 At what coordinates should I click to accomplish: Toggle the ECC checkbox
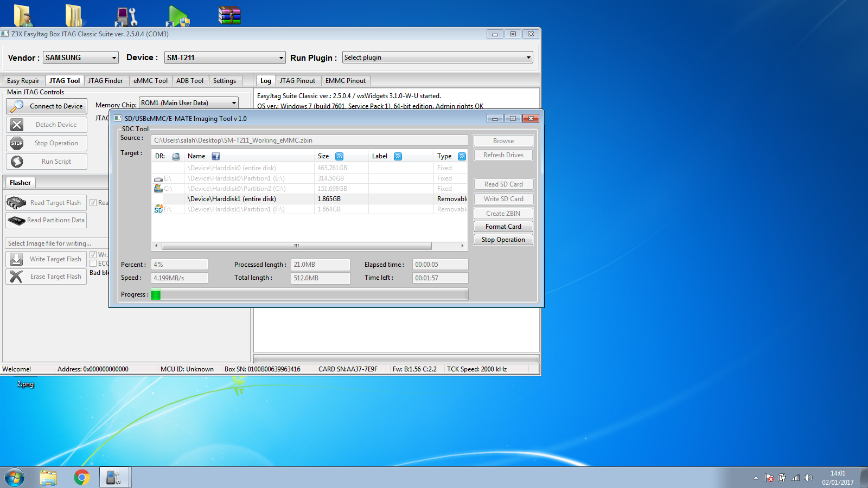(93, 264)
